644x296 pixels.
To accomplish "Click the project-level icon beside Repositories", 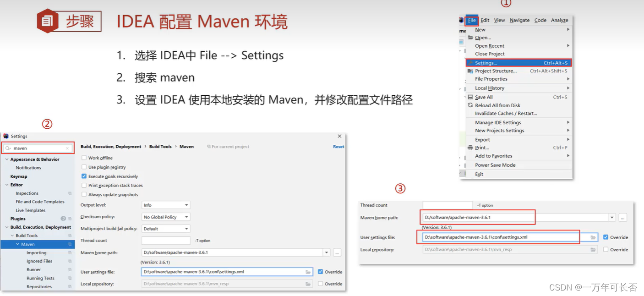I will [x=70, y=287].
